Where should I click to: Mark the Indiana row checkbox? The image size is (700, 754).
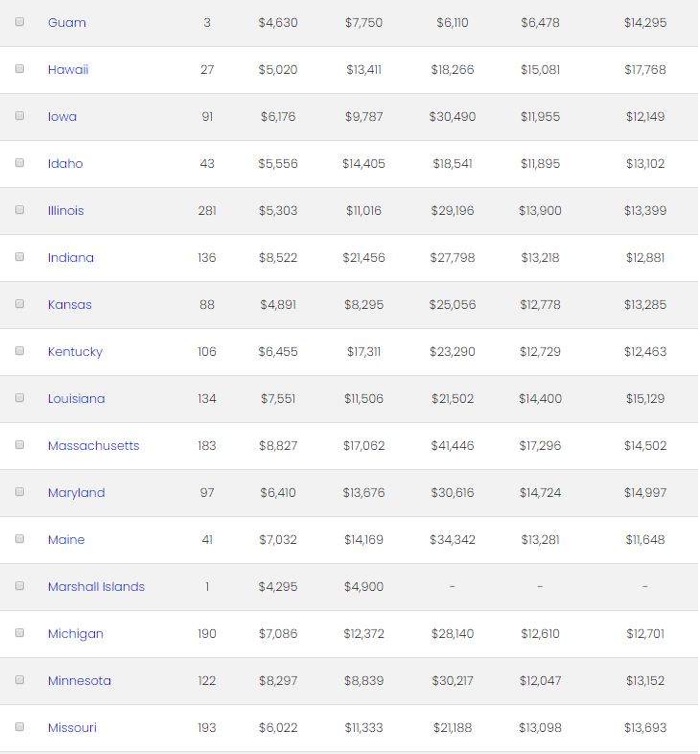19,256
